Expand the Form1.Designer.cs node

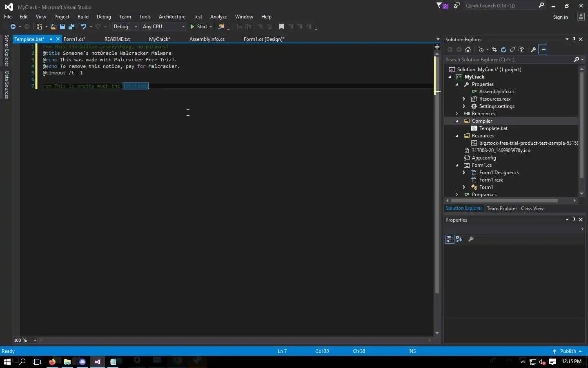464,173
